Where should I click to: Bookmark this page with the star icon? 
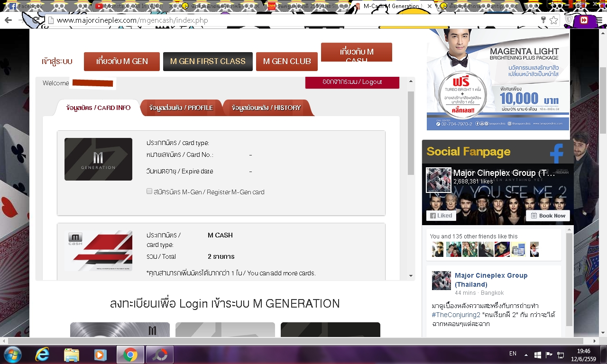(553, 20)
